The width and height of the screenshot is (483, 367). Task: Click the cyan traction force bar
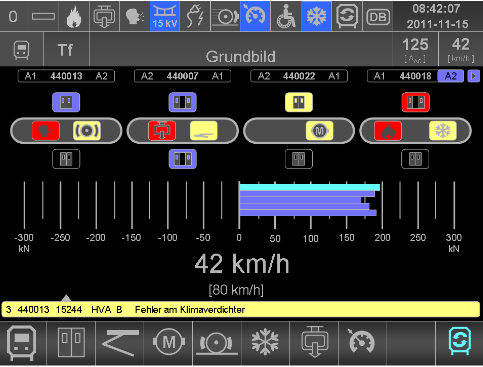point(310,187)
